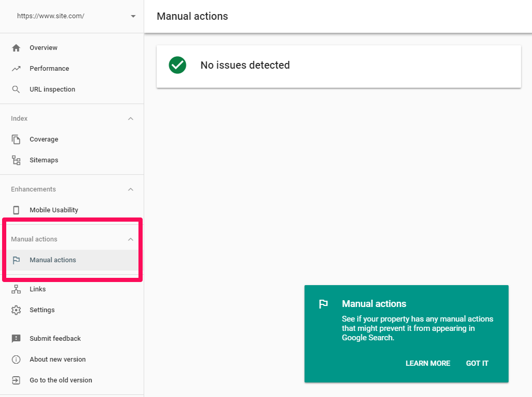This screenshot has height=397, width=532.
Task: Click the Performance trend-line icon
Action: point(16,69)
